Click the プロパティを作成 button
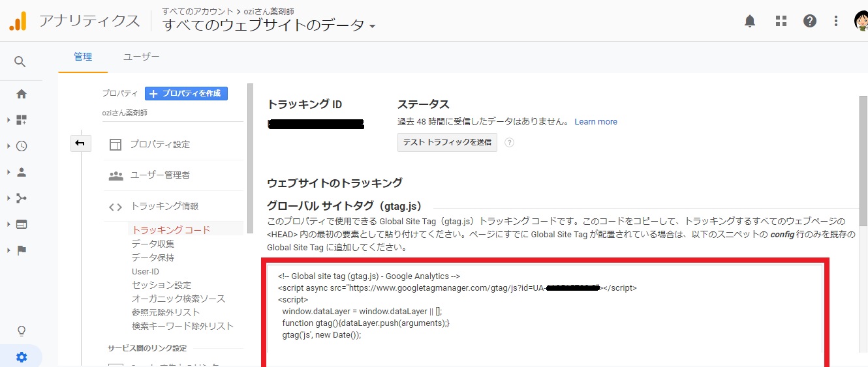This screenshot has height=367, width=868. pyautogui.click(x=186, y=93)
